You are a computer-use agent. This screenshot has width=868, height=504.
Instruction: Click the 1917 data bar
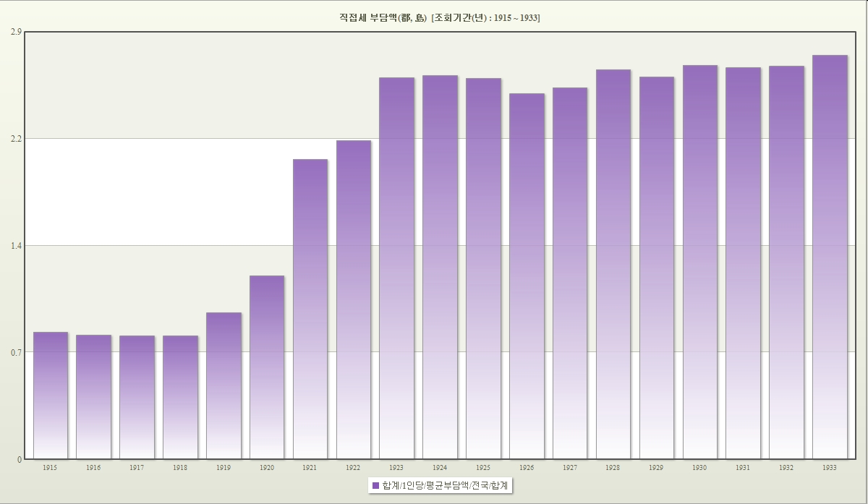click(137, 397)
